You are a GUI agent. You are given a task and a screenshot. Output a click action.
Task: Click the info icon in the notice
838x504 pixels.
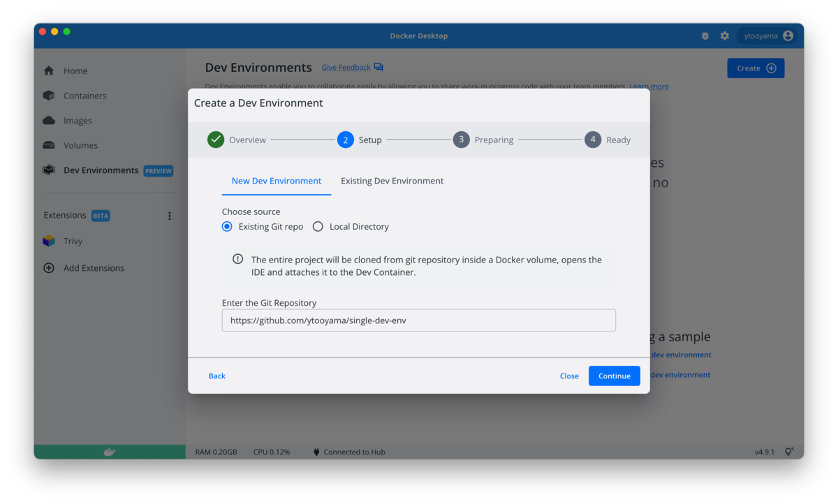click(238, 259)
